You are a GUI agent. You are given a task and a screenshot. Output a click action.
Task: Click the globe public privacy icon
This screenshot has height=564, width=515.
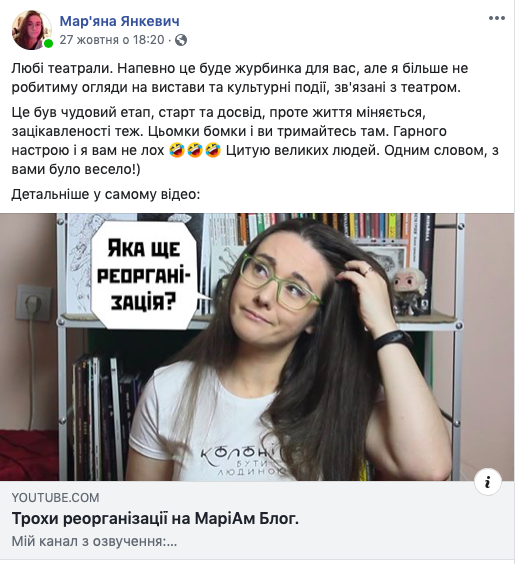pos(181,40)
